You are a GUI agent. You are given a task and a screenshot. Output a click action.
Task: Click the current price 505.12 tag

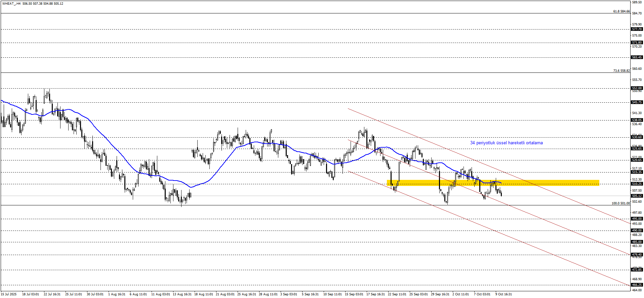(637, 196)
